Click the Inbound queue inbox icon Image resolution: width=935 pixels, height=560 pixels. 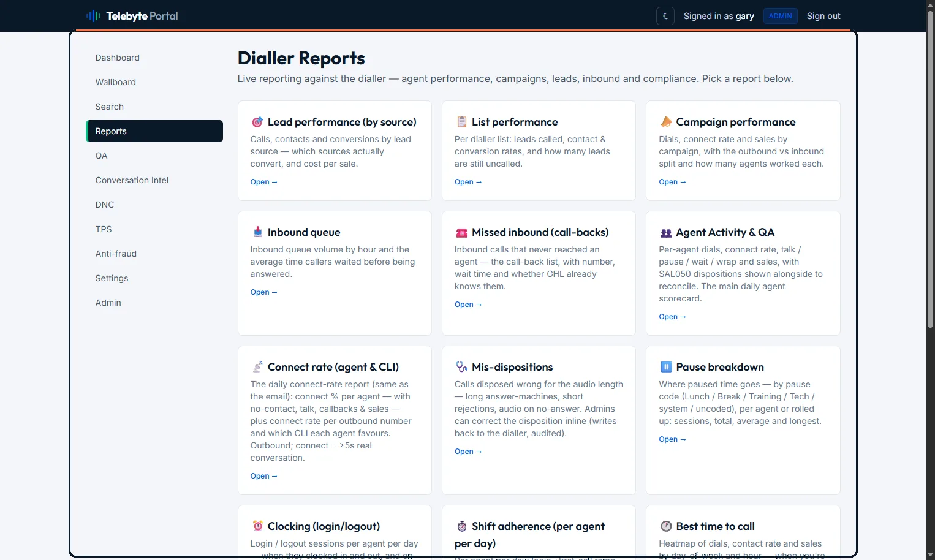pyautogui.click(x=257, y=232)
